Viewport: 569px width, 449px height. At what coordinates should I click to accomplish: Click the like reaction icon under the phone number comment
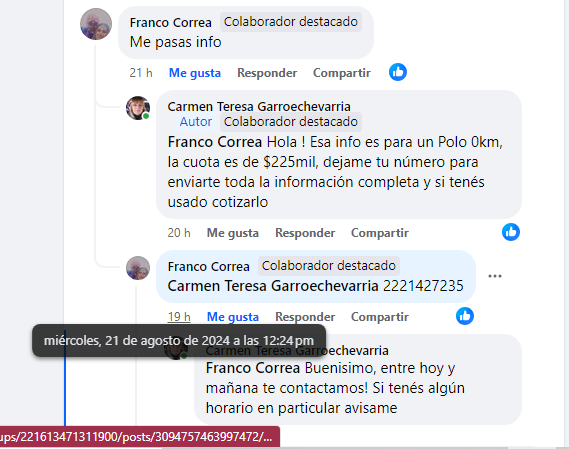465,316
